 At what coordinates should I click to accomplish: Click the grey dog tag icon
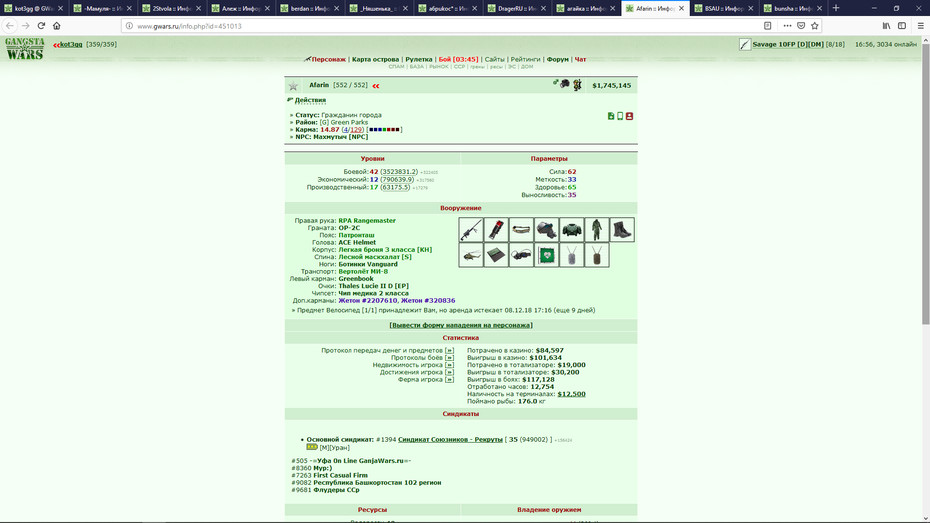572,255
